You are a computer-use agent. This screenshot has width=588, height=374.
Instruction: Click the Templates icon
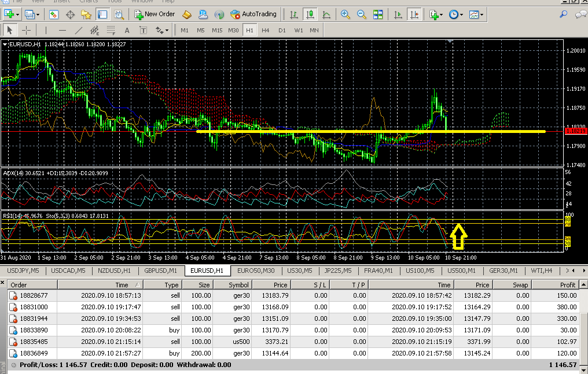pos(474,14)
